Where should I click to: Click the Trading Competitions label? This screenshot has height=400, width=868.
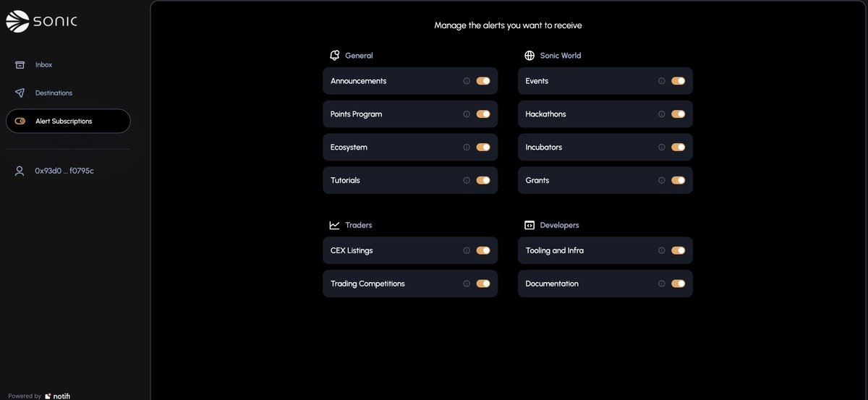pos(367,284)
